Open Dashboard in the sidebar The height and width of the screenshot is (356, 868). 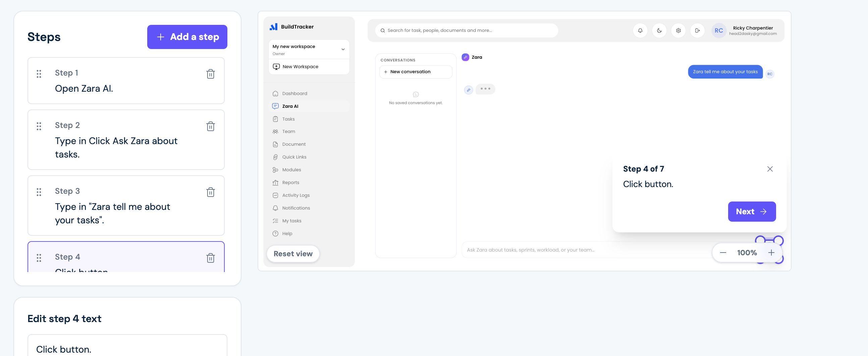[309, 93]
